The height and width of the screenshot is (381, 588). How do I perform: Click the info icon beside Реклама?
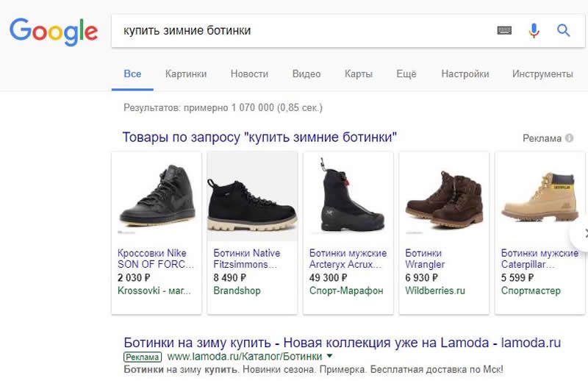click(x=569, y=138)
